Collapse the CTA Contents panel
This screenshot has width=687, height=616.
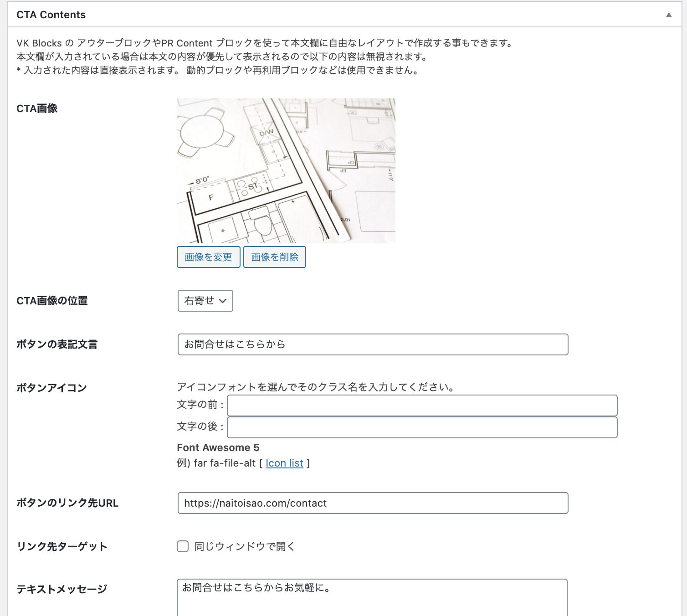[668, 14]
